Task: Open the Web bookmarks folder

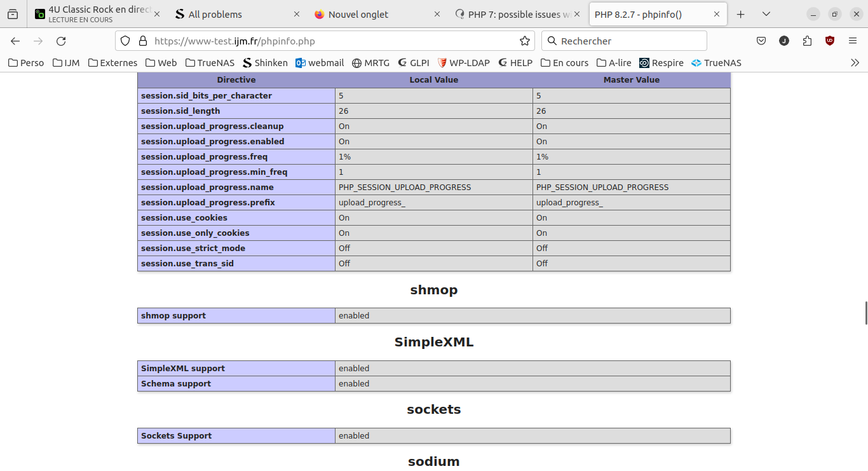Action: coord(161,63)
